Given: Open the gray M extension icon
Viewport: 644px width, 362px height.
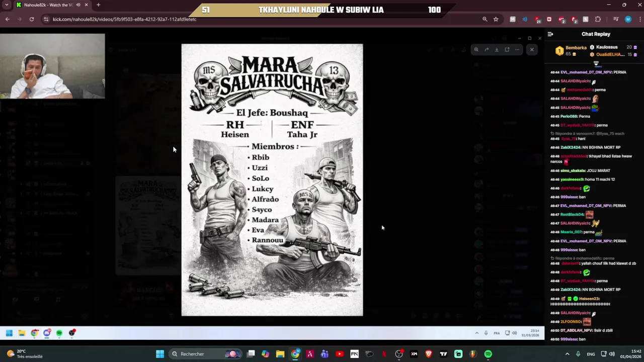Looking at the screenshot, I should pos(513,19).
